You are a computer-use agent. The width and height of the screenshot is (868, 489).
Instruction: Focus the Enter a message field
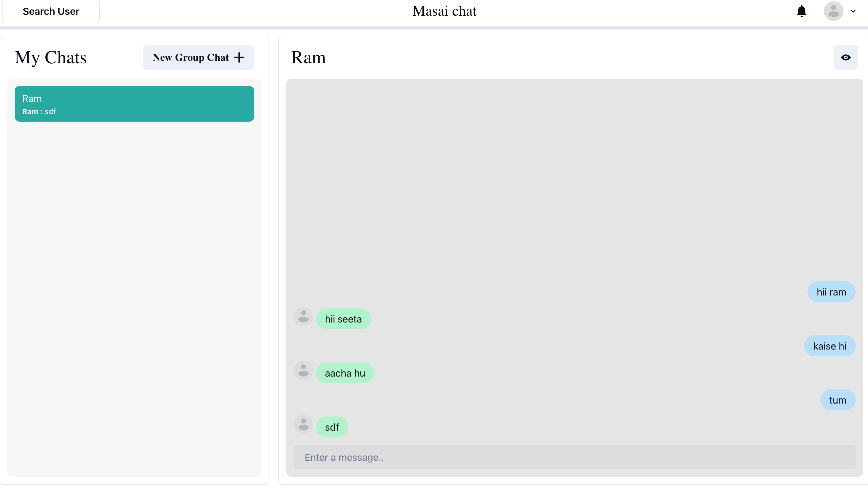coord(574,457)
